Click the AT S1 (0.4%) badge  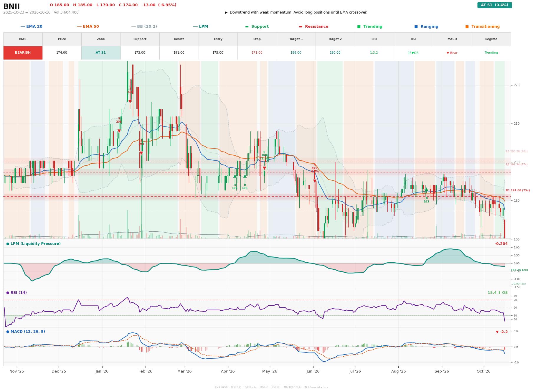(494, 5)
